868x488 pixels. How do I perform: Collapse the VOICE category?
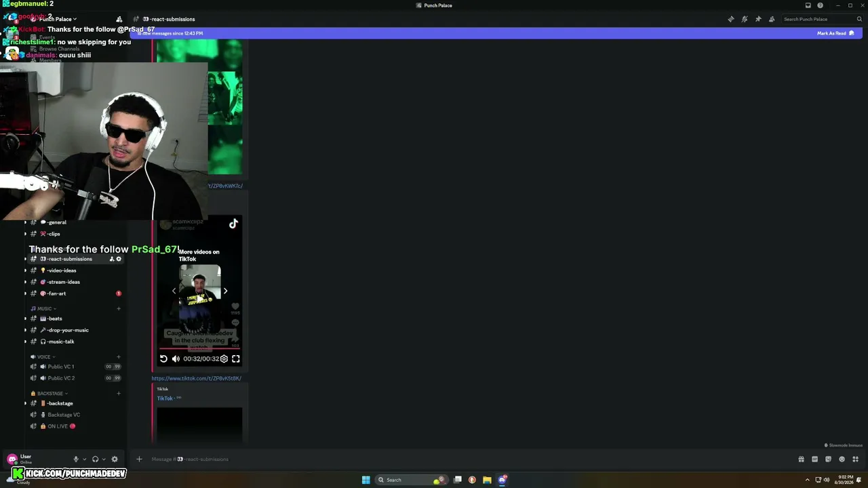pyautogui.click(x=42, y=357)
